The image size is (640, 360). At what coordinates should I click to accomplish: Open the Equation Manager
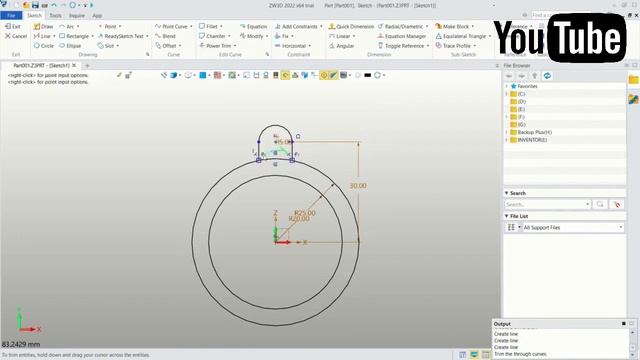point(402,36)
